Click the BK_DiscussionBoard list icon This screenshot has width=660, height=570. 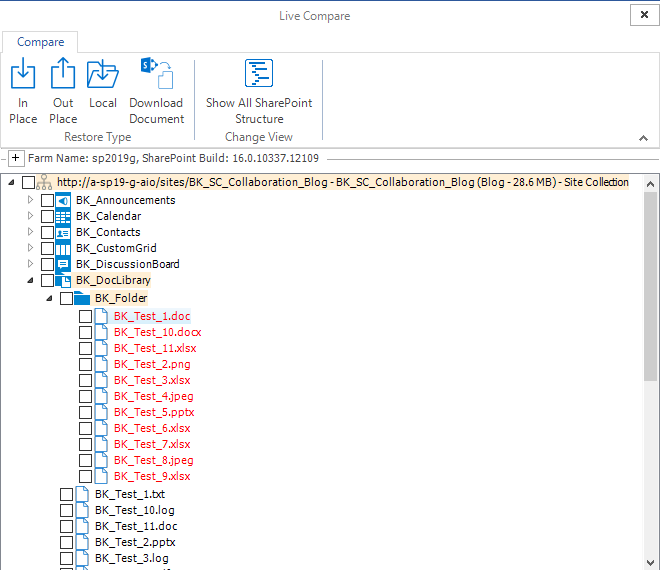64,264
